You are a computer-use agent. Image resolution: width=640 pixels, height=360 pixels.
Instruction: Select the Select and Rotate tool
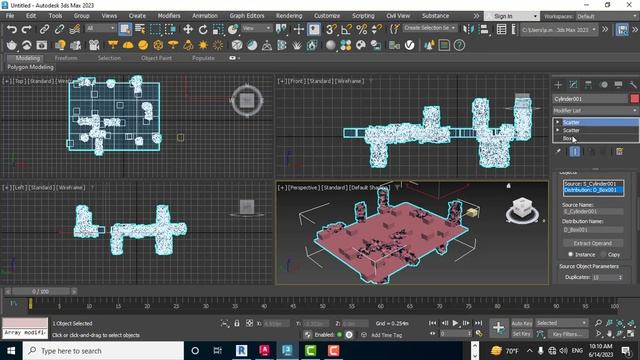click(x=203, y=29)
